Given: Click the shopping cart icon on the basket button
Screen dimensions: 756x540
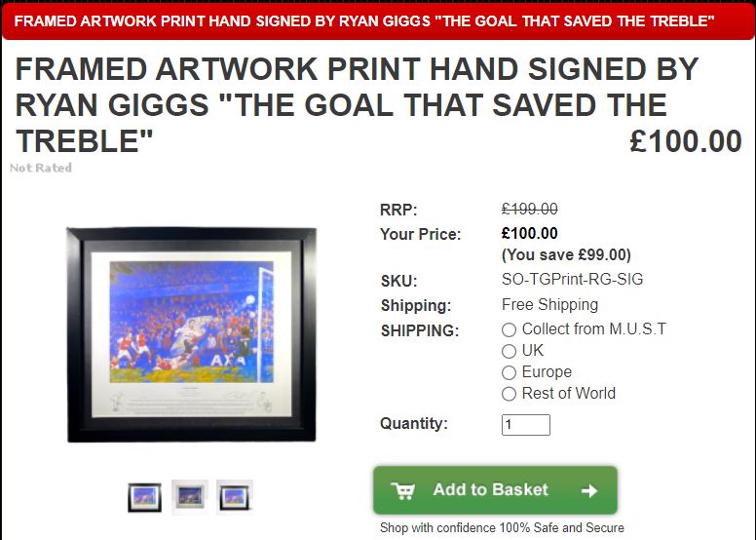Looking at the screenshot, I should tap(402, 490).
